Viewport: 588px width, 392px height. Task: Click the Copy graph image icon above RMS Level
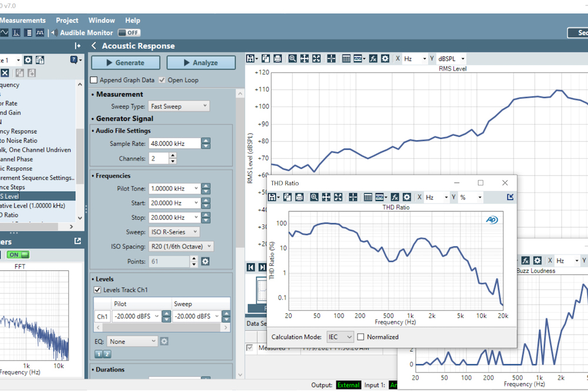265,58
